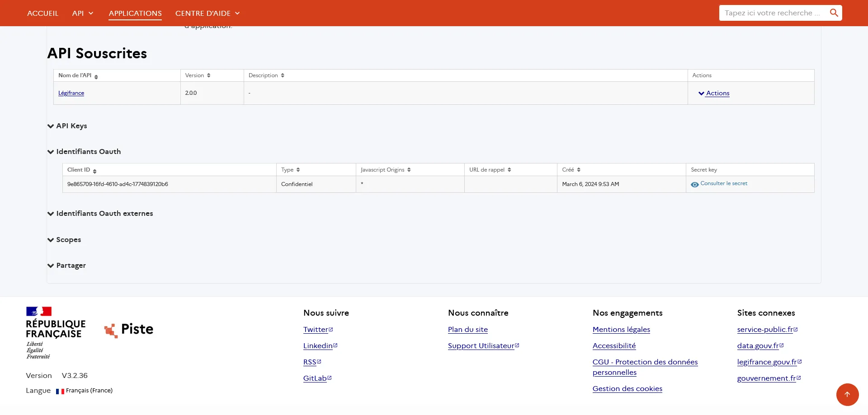Open the API menu dropdown

pos(83,14)
